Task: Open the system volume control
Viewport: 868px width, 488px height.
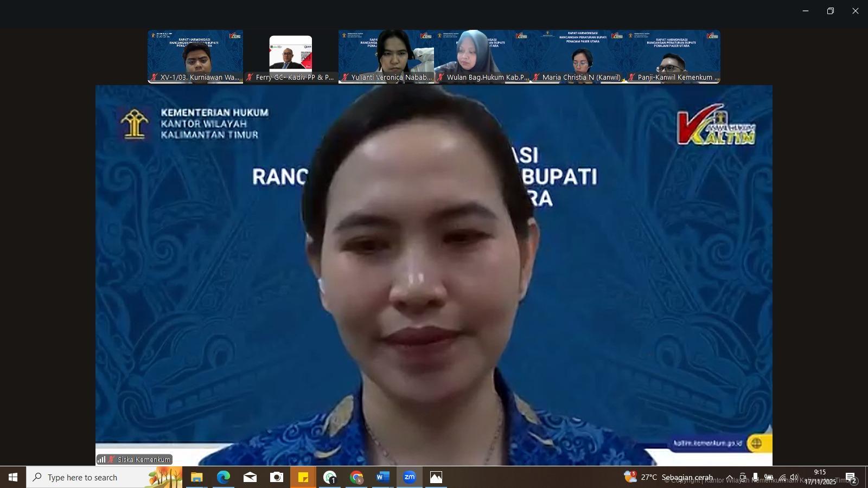Action: click(794, 477)
